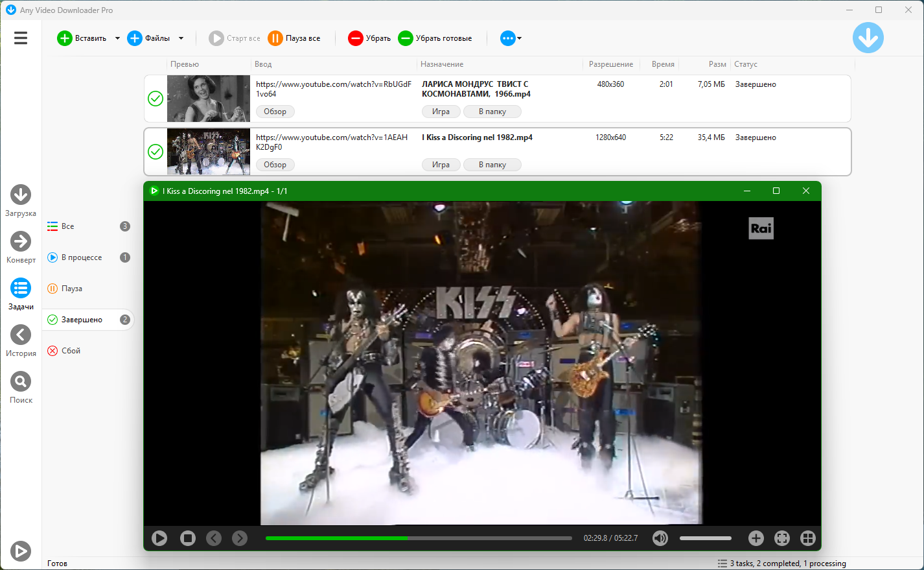The width and height of the screenshot is (924, 570).
Task: Sort by the Назначение column header
Action: (x=500, y=64)
